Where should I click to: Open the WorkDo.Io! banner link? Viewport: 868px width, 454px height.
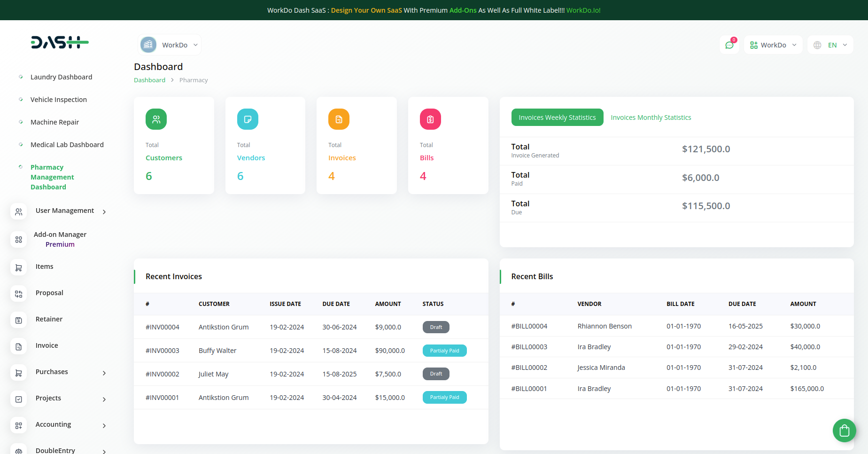pyautogui.click(x=583, y=10)
